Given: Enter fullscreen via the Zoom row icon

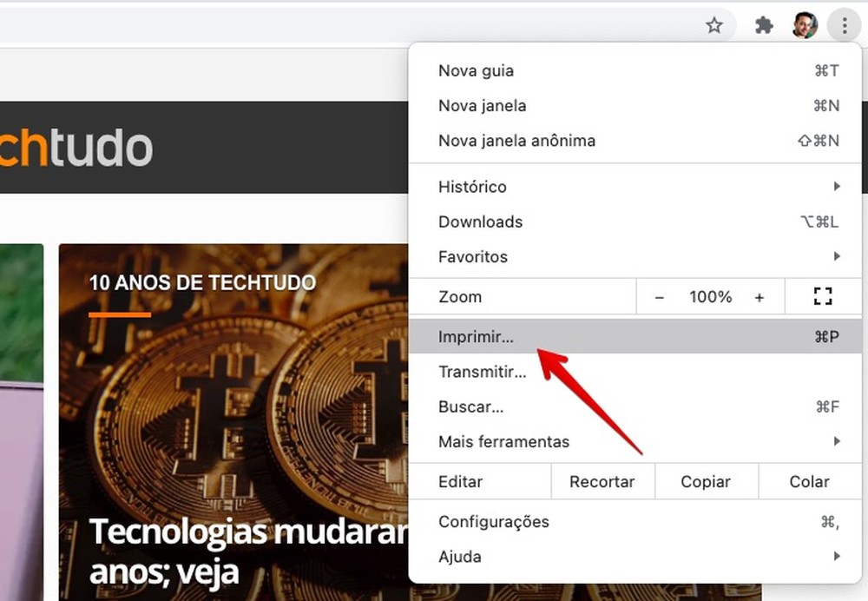Looking at the screenshot, I should (x=822, y=296).
